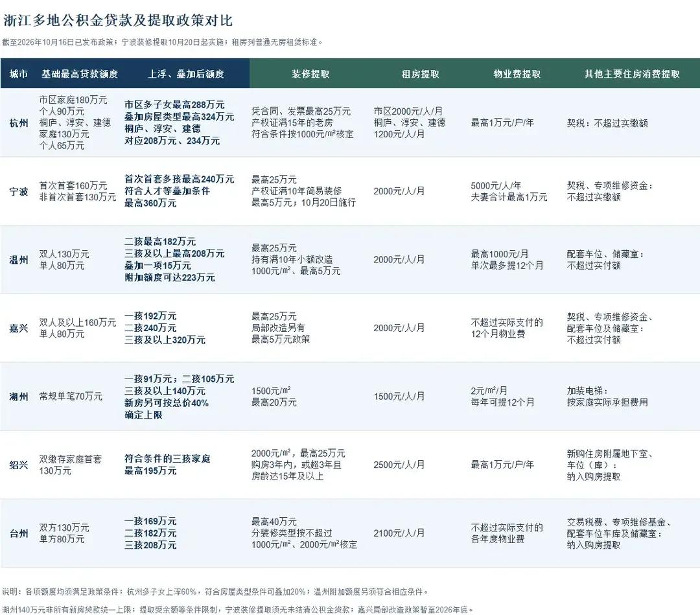Click 三孩及以上最高208万元 text
This screenshot has height=615, width=700.
click(174, 253)
